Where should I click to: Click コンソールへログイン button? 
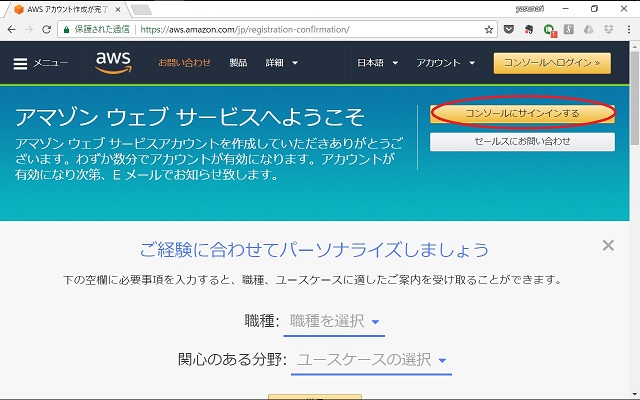[552, 63]
